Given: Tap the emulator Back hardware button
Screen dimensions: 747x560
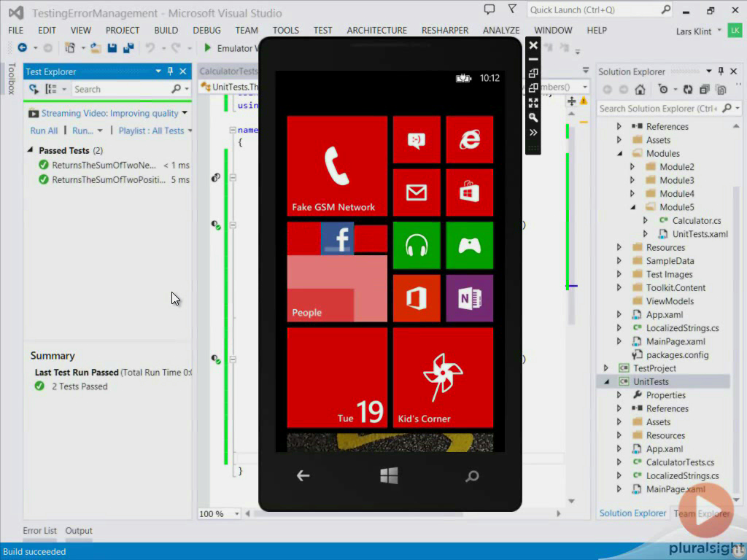Looking at the screenshot, I should [x=303, y=475].
